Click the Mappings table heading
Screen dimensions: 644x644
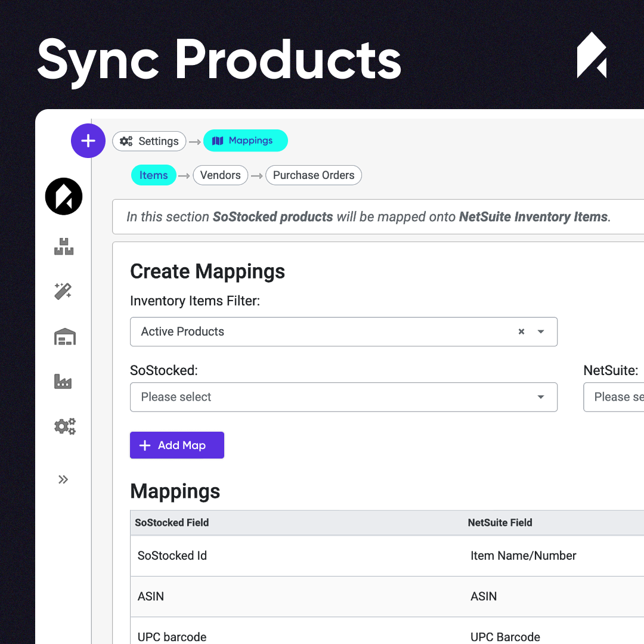pos(175,491)
